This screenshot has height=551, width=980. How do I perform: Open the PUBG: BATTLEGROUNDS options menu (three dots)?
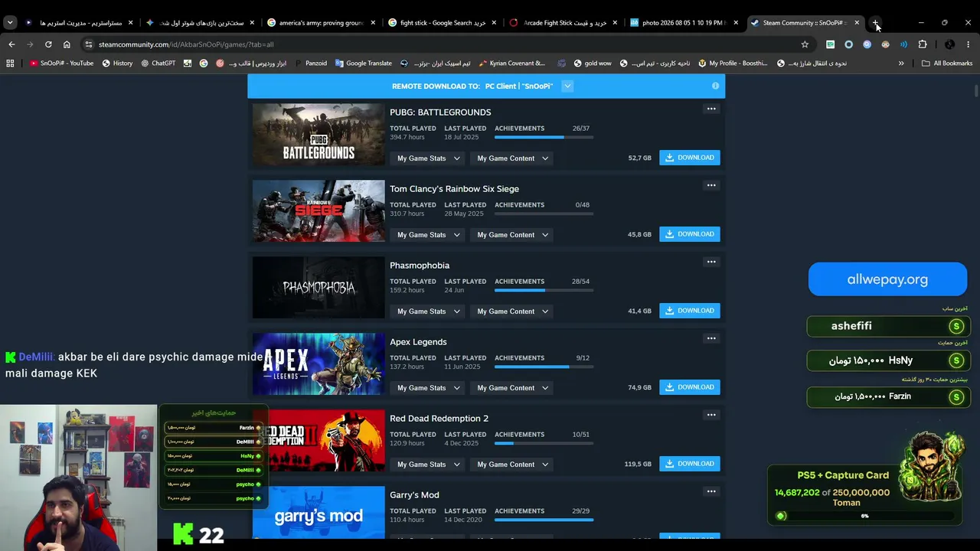pos(711,109)
